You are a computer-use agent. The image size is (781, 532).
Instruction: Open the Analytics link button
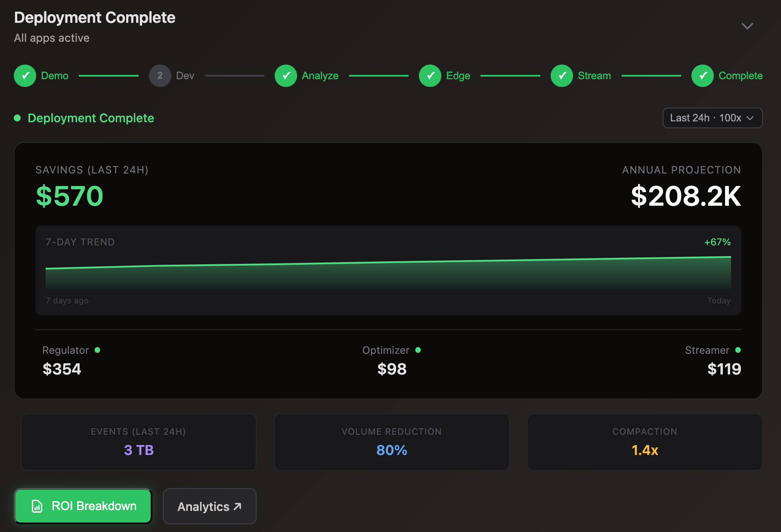click(x=209, y=507)
